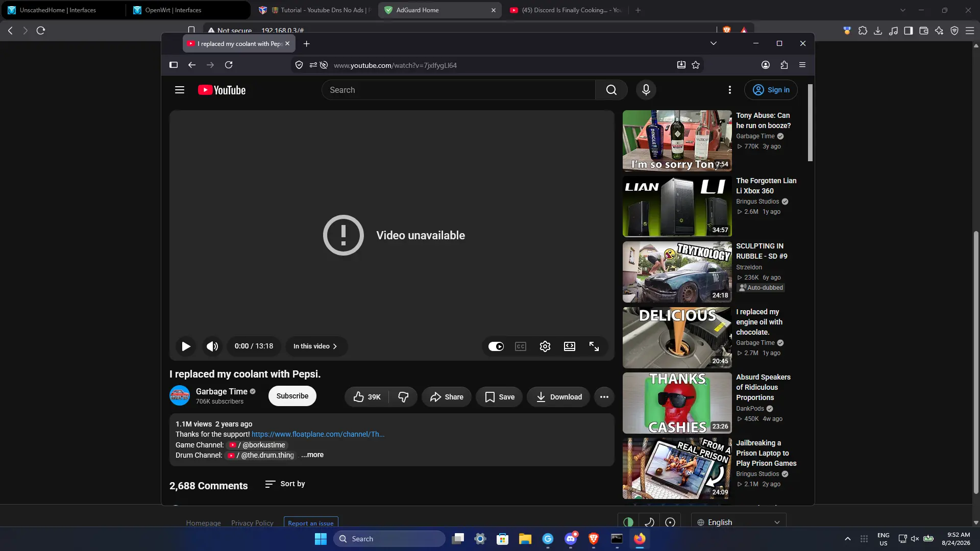Switch to UnscathedHome | Interfaces tab

63,10
